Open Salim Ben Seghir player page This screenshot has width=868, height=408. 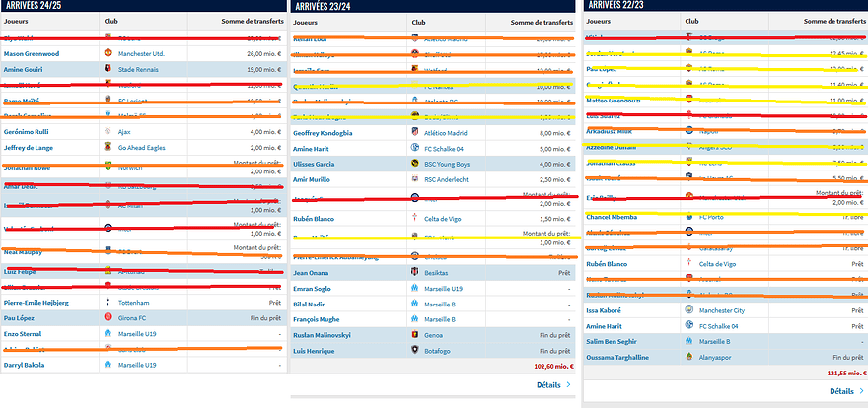(614, 342)
